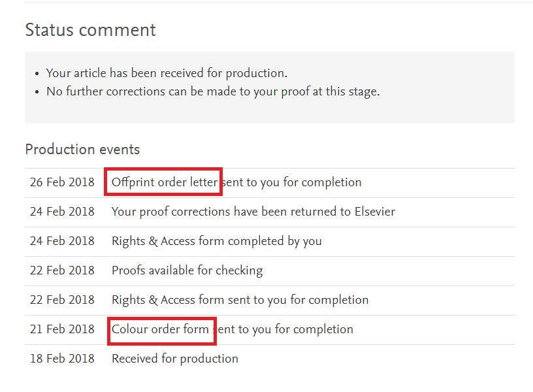This screenshot has width=533, height=392.
Task: Click the 26 Feb 2018 date
Action: click(x=62, y=182)
